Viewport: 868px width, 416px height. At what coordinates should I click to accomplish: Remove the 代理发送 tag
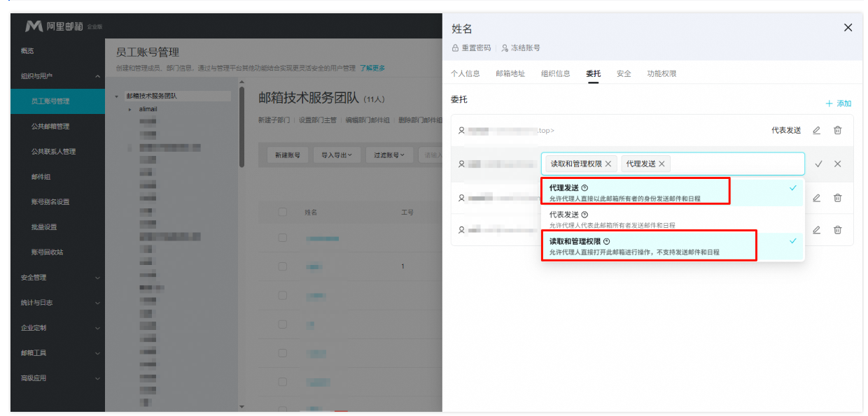(661, 164)
